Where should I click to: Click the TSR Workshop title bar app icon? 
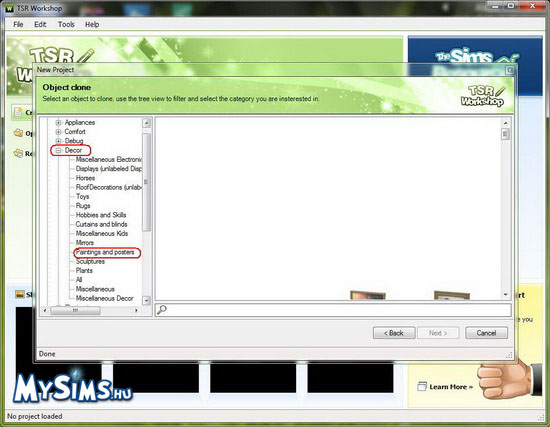[9, 8]
